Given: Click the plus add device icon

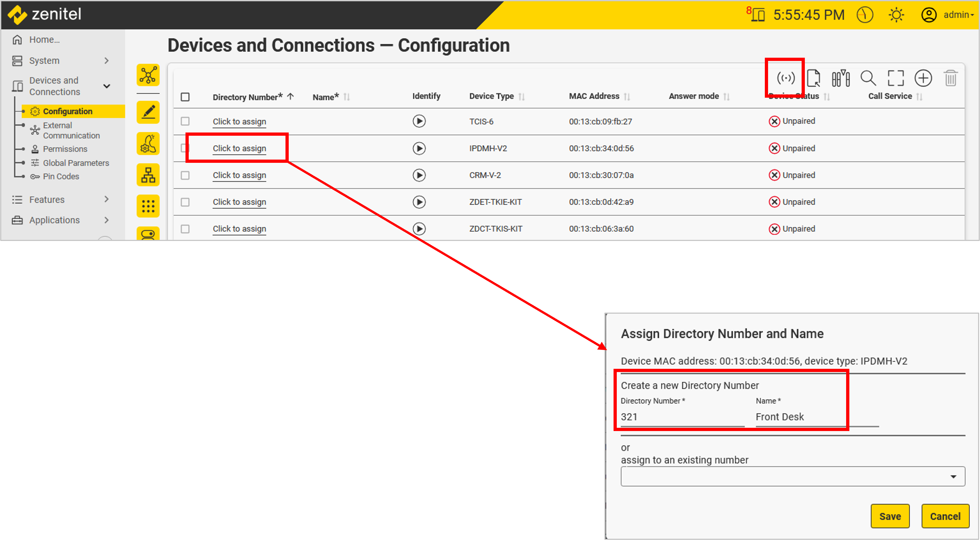Looking at the screenshot, I should 923,78.
